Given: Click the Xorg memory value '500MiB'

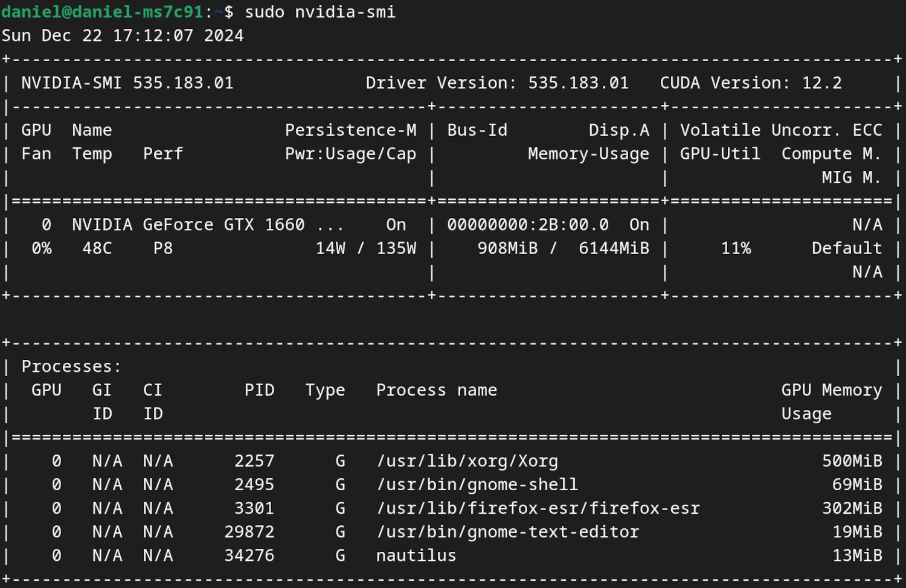Looking at the screenshot, I should tap(852, 461).
